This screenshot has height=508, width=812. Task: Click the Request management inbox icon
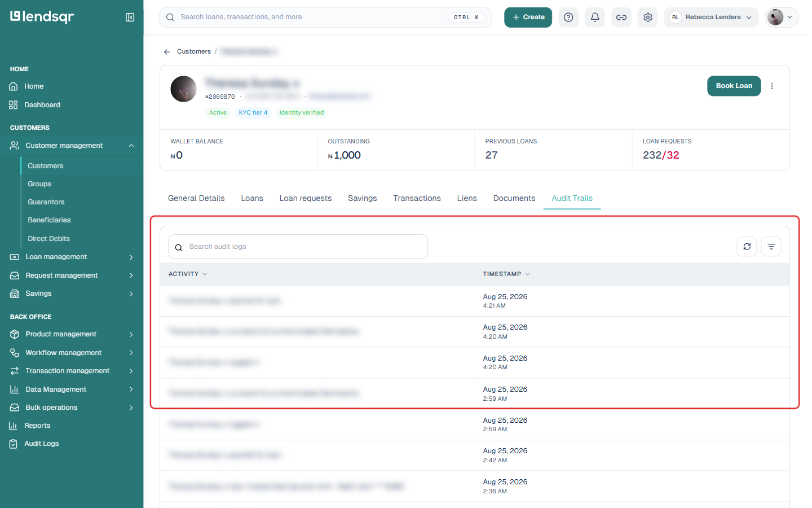click(15, 275)
